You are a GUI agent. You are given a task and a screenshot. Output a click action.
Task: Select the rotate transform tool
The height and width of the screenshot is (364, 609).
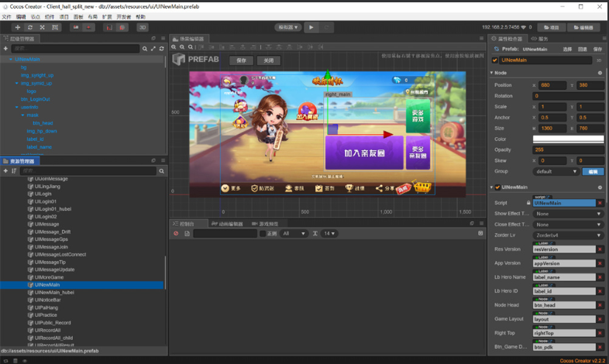(x=30, y=28)
